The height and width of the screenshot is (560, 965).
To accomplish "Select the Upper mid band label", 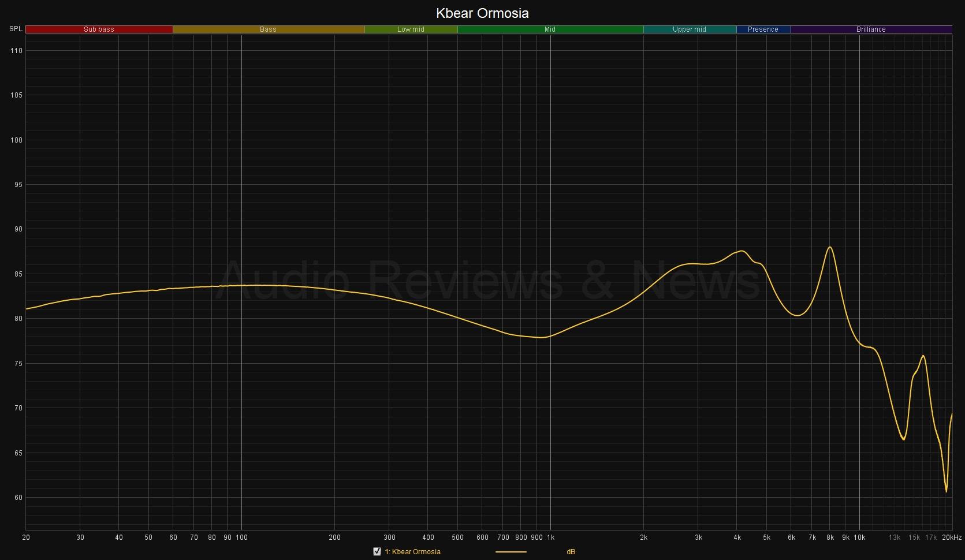I will (689, 29).
